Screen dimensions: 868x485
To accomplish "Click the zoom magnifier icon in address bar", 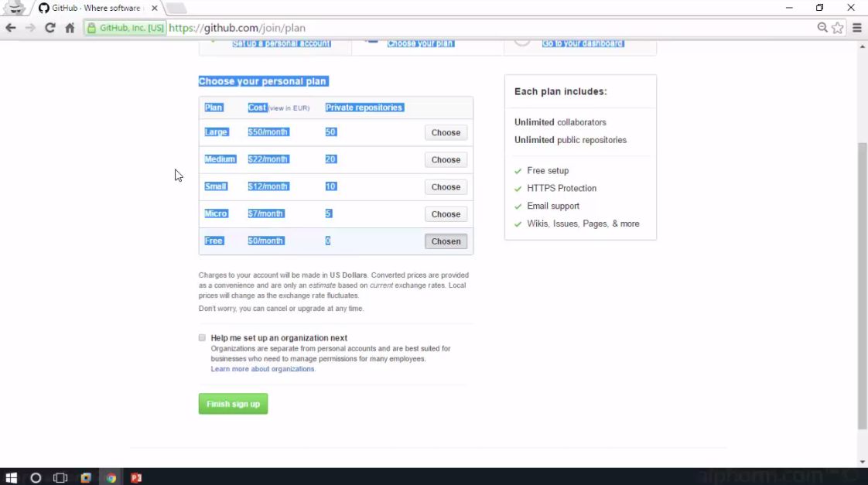I will click(822, 28).
